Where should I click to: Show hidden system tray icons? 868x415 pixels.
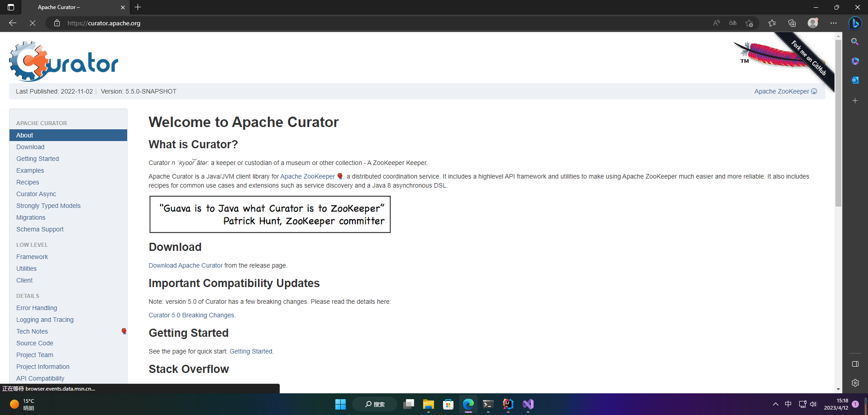pyautogui.click(x=776, y=404)
